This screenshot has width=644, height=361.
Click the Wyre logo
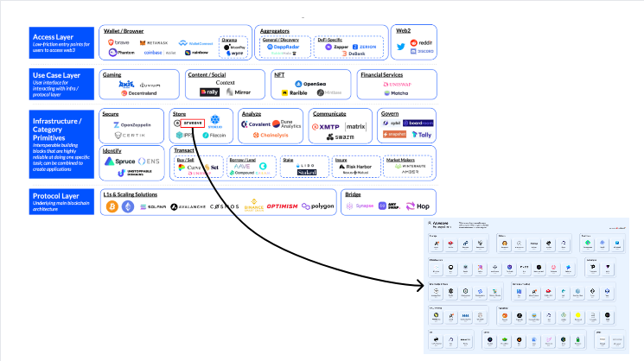point(234,54)
